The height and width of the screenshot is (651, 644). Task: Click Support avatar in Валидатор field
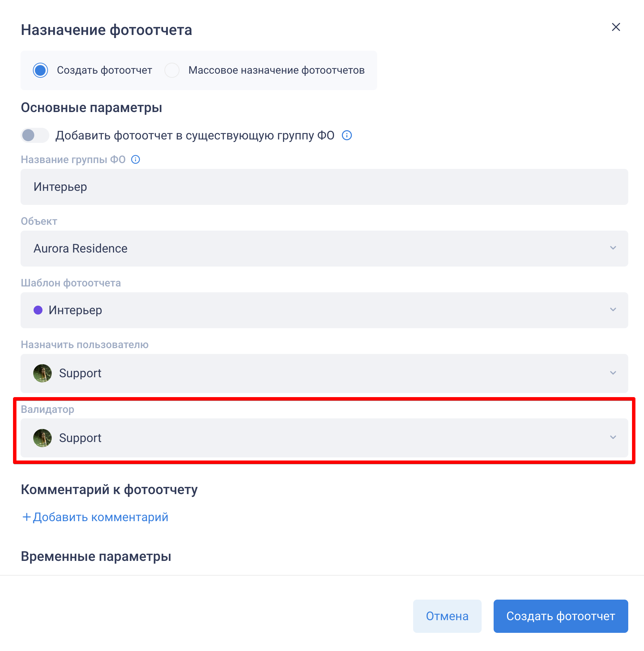[42, 438]
